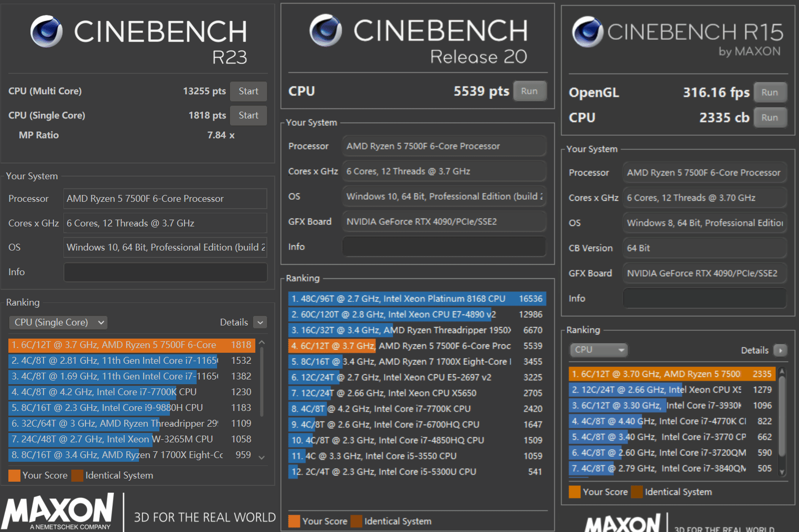
Task: Click the MAXON logo in R23 window
Action: pos(58,512)
